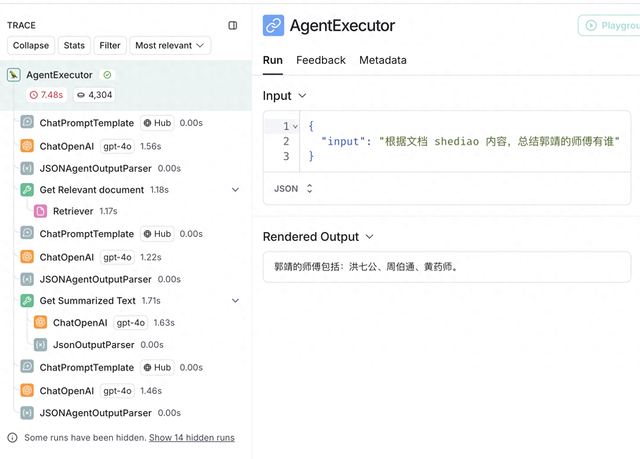Click the ChatPromptTemplate icon above ChatOpenAI 1.22s
Image resolution: width=640 pixels, height=459 pixels.
(27, 233)
